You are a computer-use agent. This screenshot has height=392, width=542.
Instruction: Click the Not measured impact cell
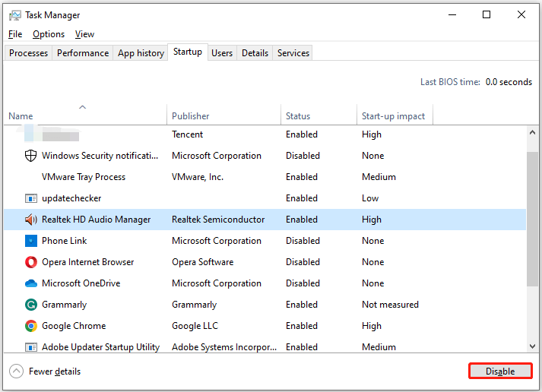tap(390, 305)
